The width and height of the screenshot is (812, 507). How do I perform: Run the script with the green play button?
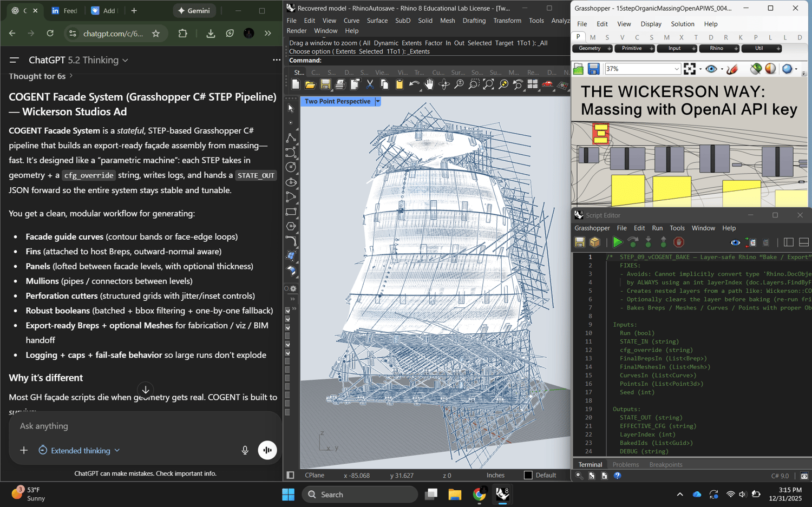click(x=618, y=242)
